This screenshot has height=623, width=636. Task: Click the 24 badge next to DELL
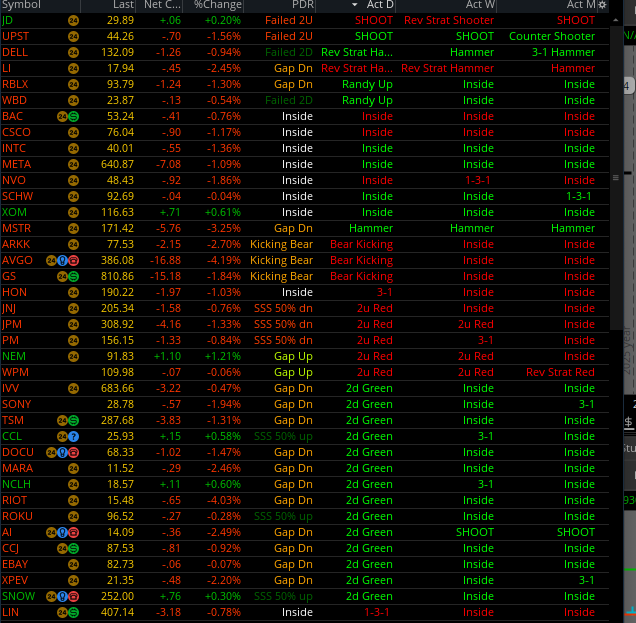point(73,53)
